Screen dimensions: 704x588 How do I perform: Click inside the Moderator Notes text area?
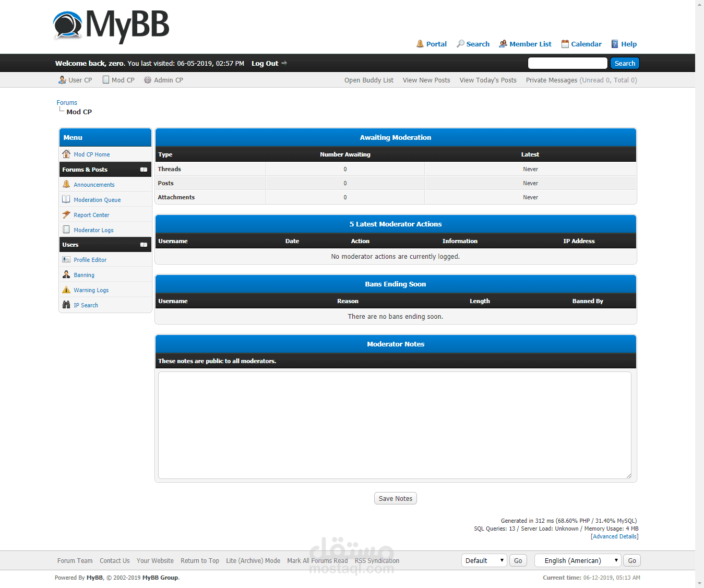395,425
